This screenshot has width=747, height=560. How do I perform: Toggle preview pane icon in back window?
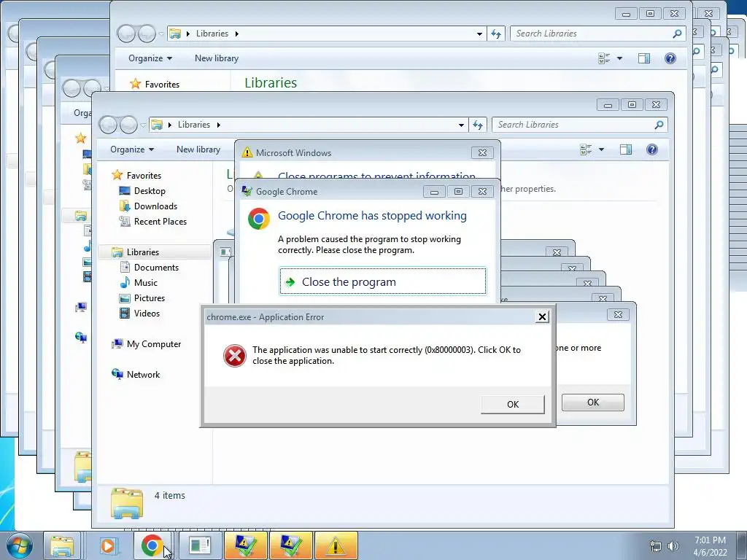tap(643, 58)
